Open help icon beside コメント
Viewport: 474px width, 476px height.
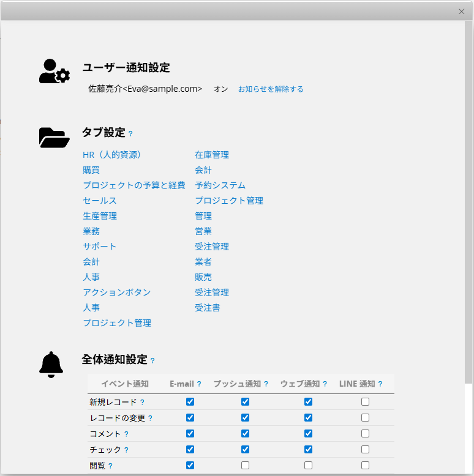[x=126, y=434]
